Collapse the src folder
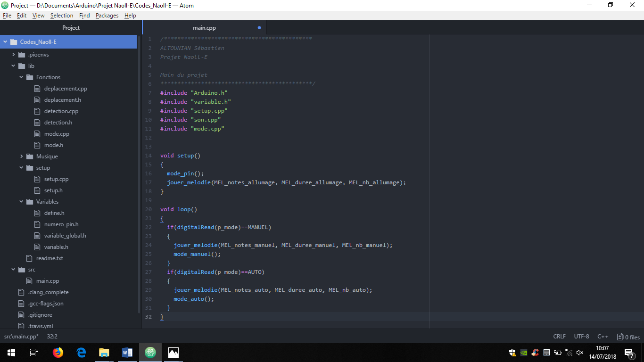This screenshot has width=644, height=362. (13, 270)
